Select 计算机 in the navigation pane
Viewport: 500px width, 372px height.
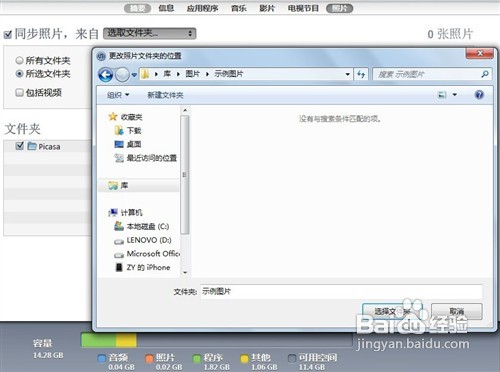[x=126, y=213]
